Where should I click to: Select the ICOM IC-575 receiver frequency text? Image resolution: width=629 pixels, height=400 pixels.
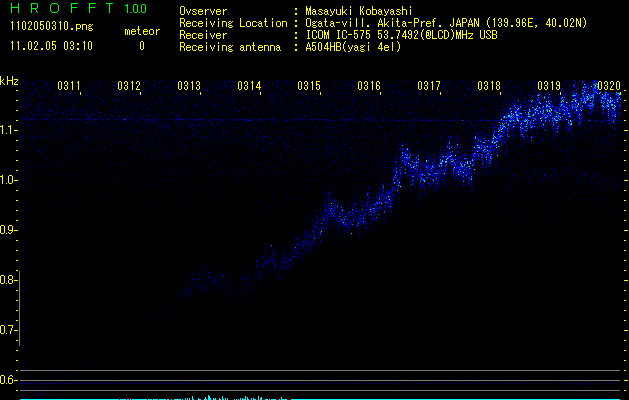pyautogui.click(x=401, y=35)
